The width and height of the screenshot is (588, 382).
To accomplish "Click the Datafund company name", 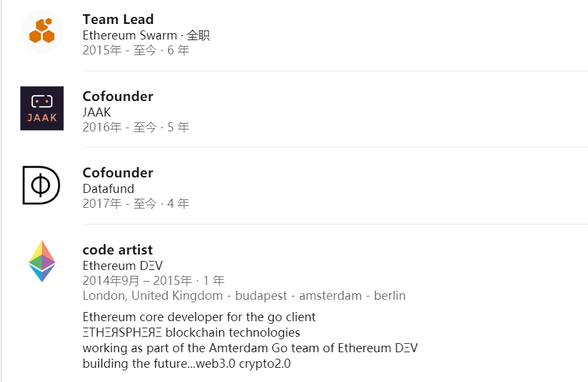I will [109, 188].
